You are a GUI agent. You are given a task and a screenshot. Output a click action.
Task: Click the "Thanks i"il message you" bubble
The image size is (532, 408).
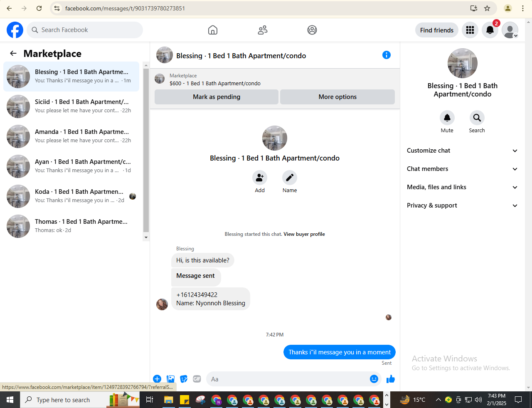coord(340,352)
